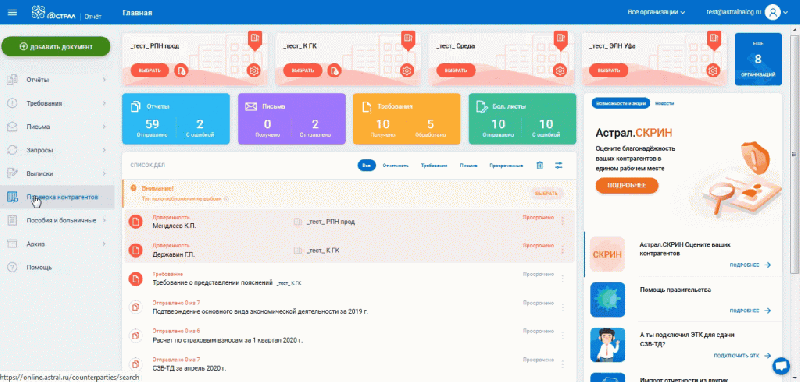
Task: Click the Архив sidebar icon
Action: (x=13, y=244)
